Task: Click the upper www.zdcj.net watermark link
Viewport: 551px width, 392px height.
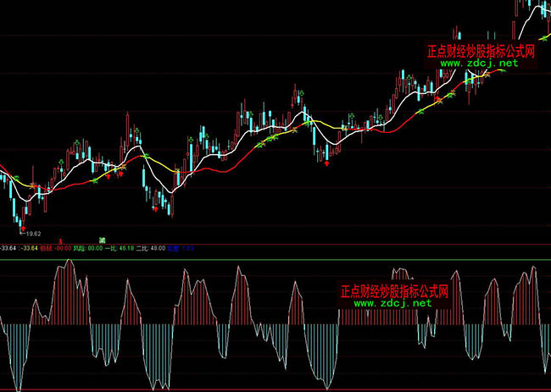Action: (x=479, y=63)
